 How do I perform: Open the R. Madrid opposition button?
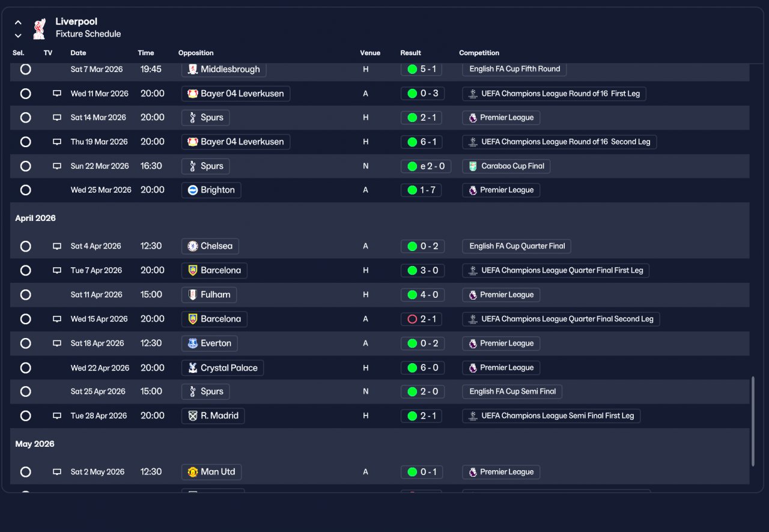213,416
